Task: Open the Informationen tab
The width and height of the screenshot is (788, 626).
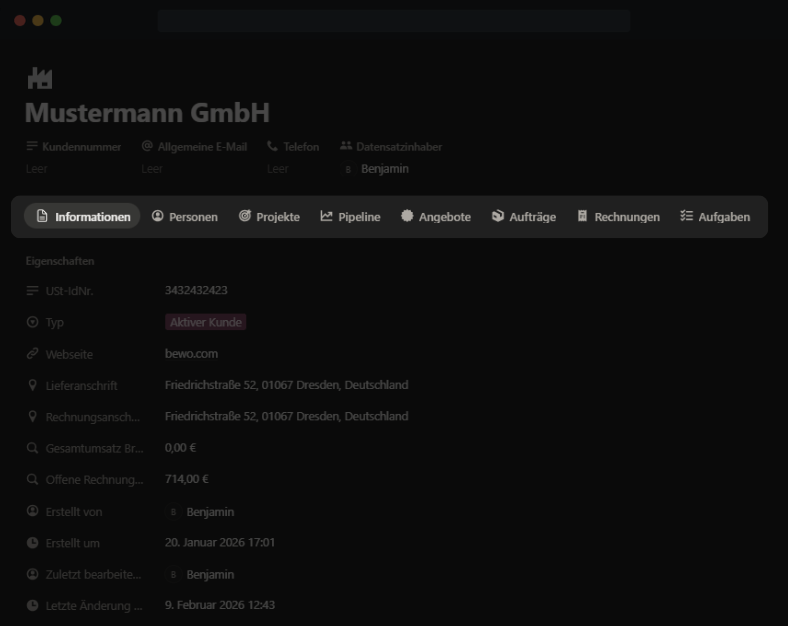Action: (x=82, y=216)
